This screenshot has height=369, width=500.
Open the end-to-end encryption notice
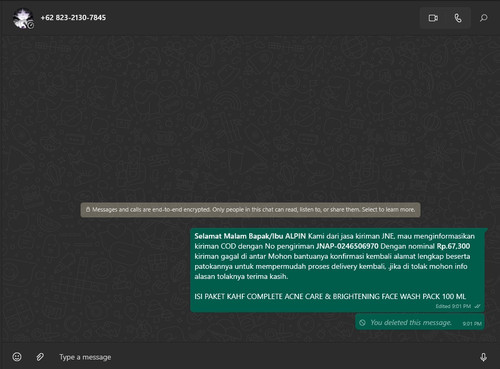coord(250,210)
